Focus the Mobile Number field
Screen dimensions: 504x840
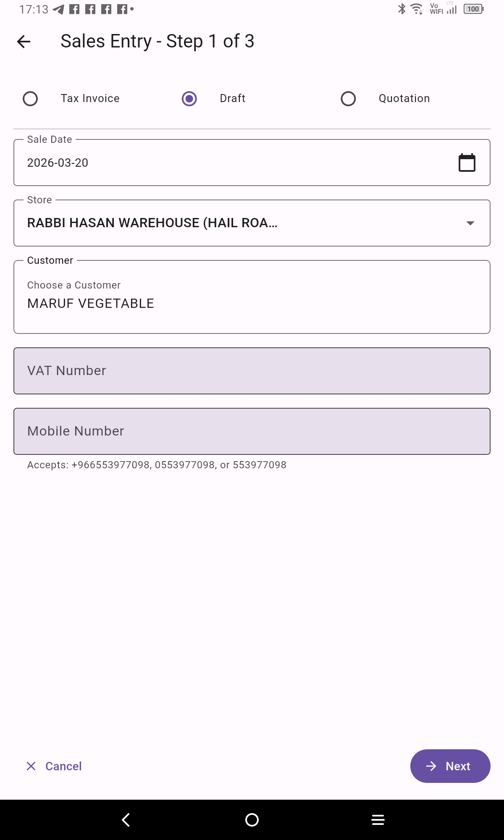[x=252, y=431]
